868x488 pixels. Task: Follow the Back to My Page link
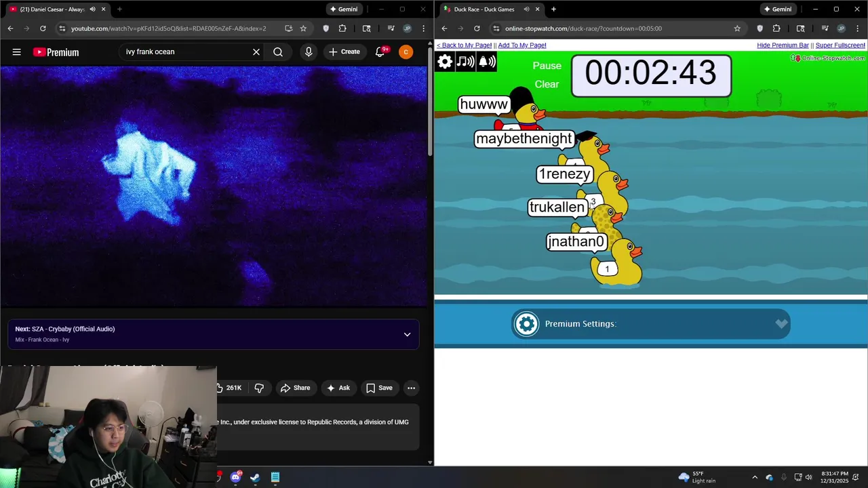[x=465, y=45]
